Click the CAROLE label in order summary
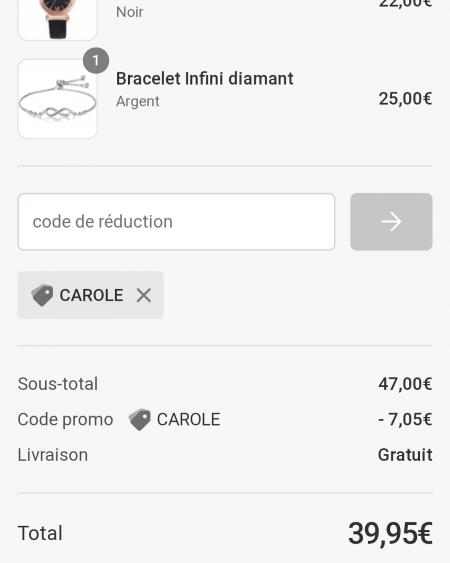Viewport: 450px width, 563px height. tap(189, 419)
